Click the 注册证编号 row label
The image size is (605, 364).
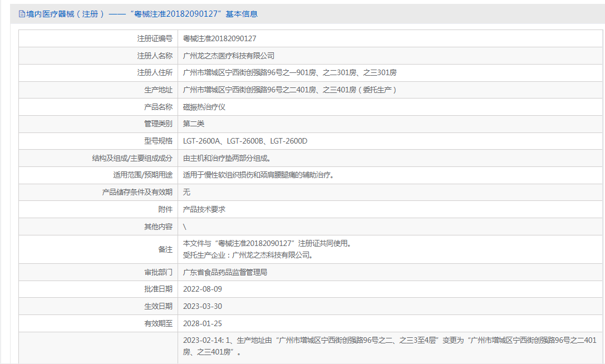click(x=155, y=38)
